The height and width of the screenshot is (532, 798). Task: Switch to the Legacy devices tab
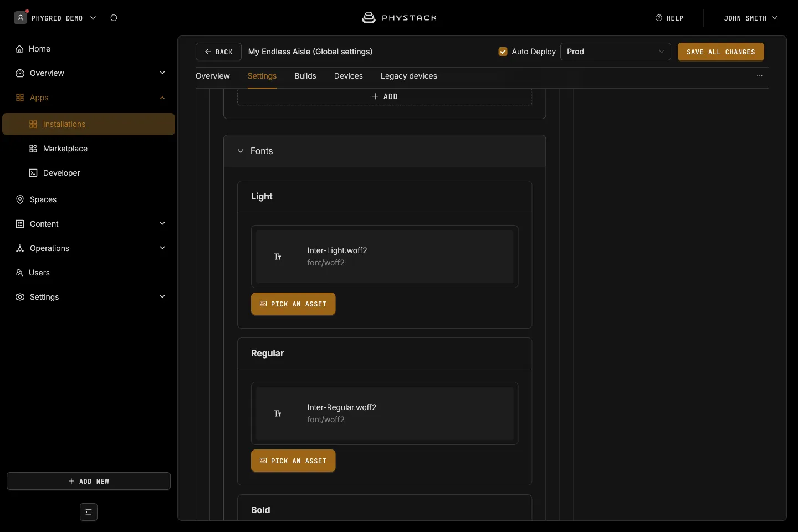pos(409,76)
